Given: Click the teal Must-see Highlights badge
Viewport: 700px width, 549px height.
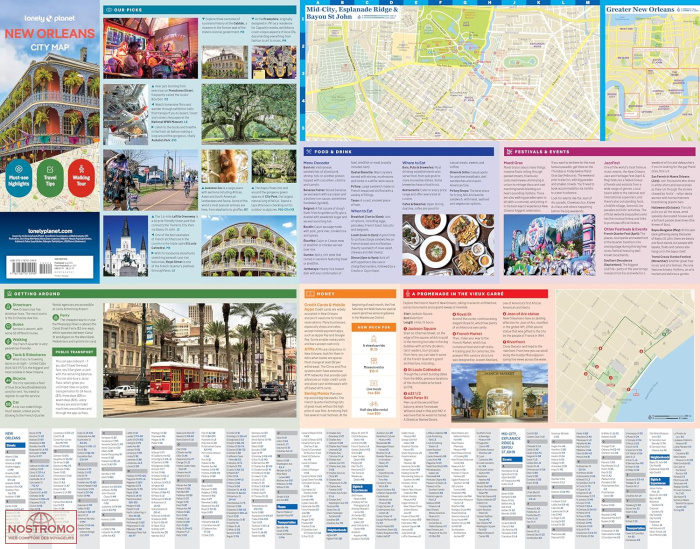Looking at the screenshot, I should pyautogui.click(x=18, y=178).
